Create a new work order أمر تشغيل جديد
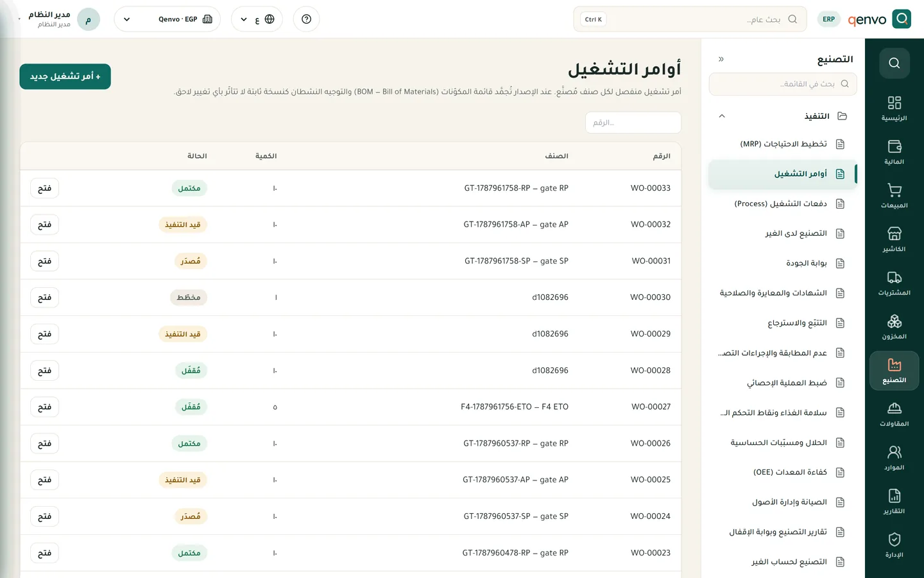924x578 pixels. coord(65,76)
